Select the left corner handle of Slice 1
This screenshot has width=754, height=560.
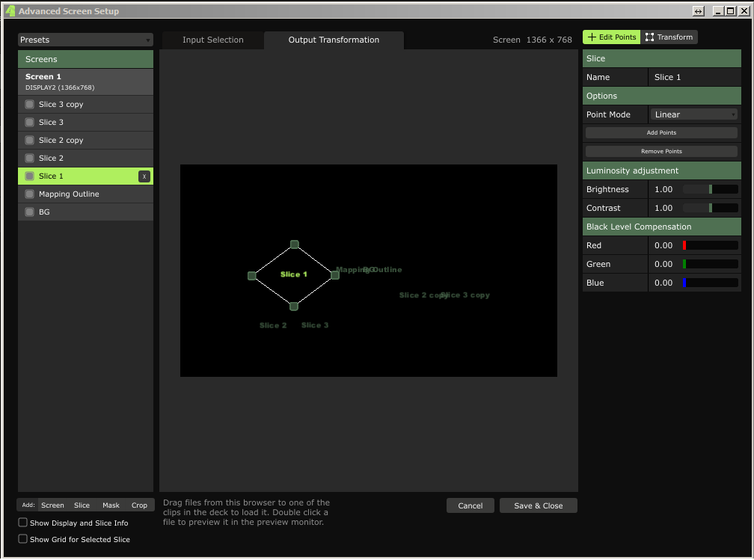click(252, 276)
